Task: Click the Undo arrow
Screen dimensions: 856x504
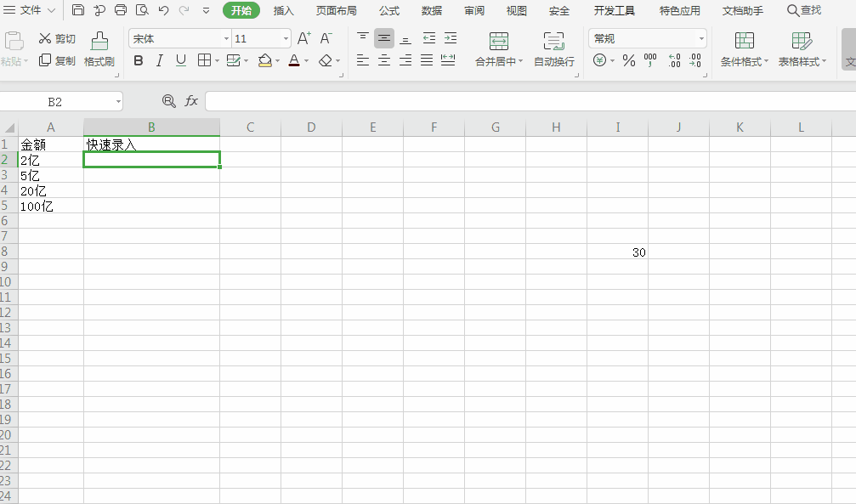Action: 163,10
